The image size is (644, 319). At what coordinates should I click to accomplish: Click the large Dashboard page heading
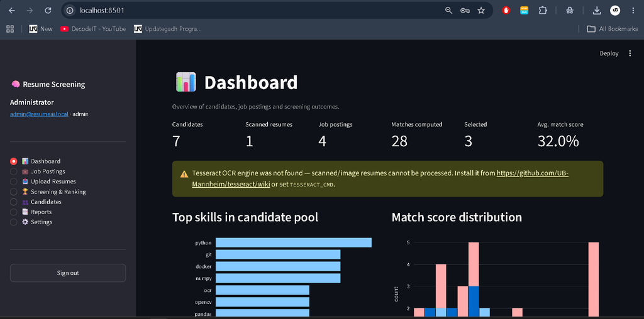[251, 83]
